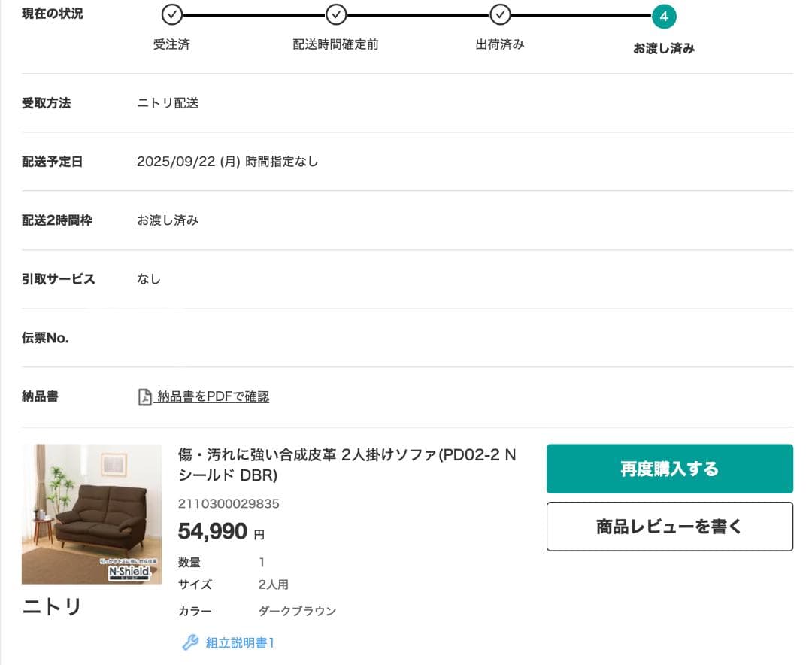Screen dimensions: 812x665
Task: Click the お渡し済み step label
Action: [664, 48]
